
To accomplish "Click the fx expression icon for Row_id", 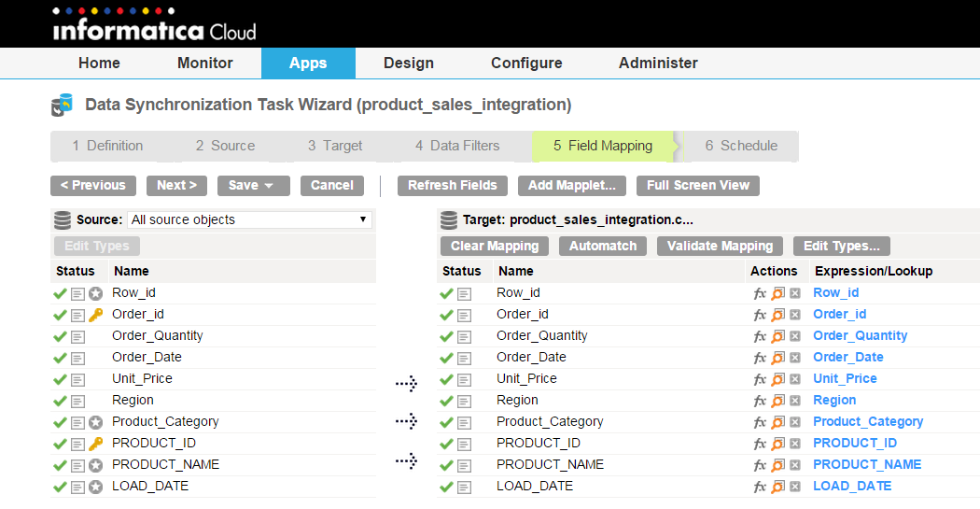I will pos(760,293).
